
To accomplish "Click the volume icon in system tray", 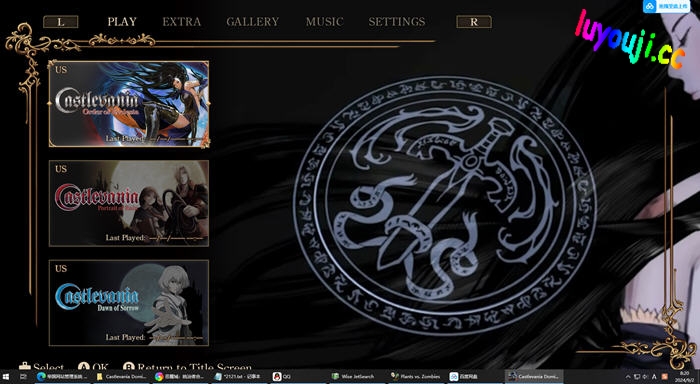I will tap(645, 377).
